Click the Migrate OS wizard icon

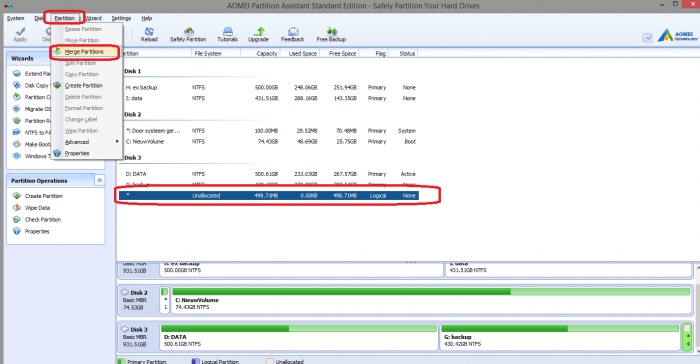(x=17, y=109)
